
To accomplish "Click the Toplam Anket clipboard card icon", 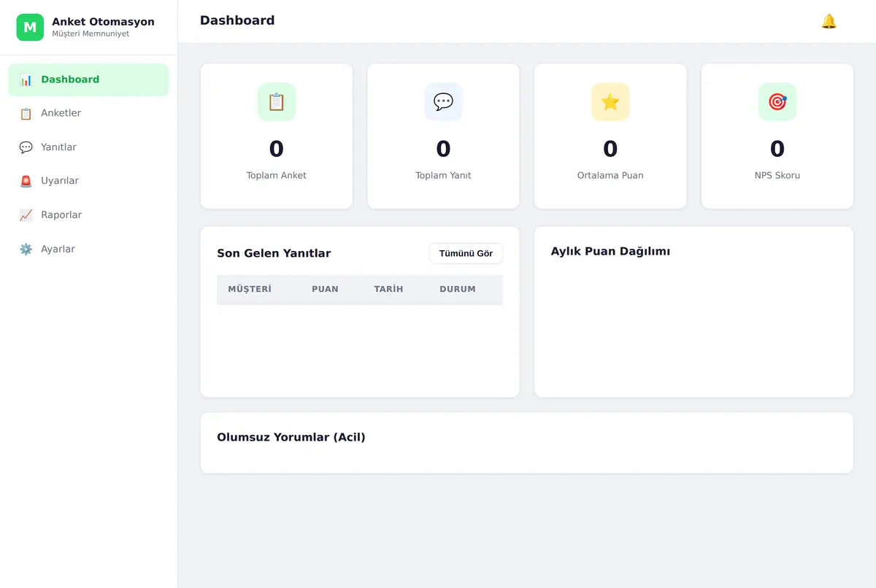I will pyautogui.click(x=277, y=102).
